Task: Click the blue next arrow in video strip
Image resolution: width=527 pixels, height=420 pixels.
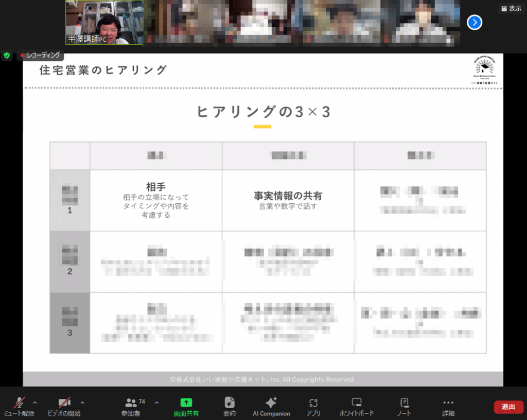Action: pos(474,22)
